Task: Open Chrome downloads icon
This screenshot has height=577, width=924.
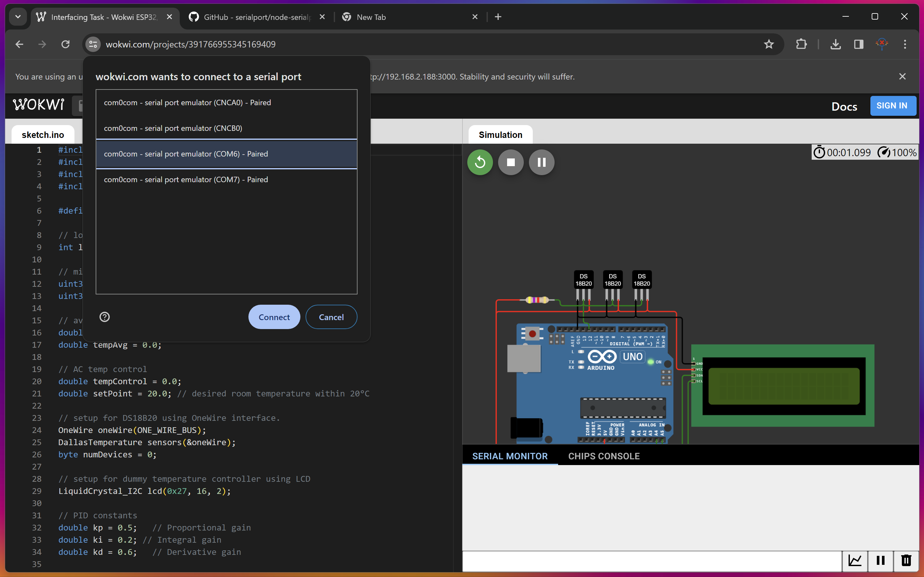Action: coord(835,44)
